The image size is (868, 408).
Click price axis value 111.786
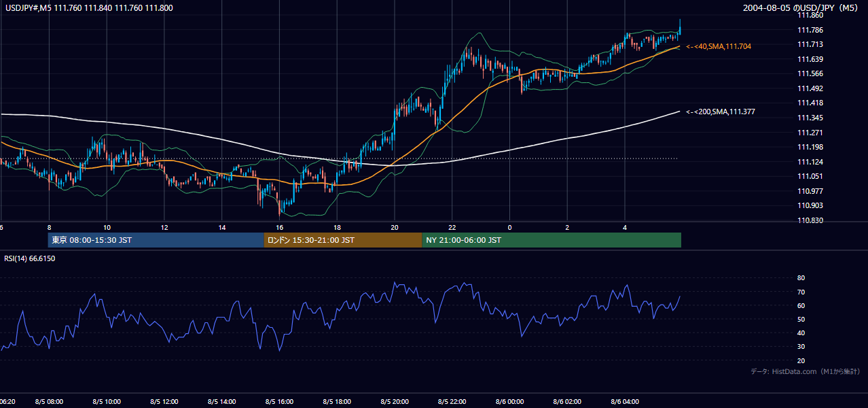810,30
